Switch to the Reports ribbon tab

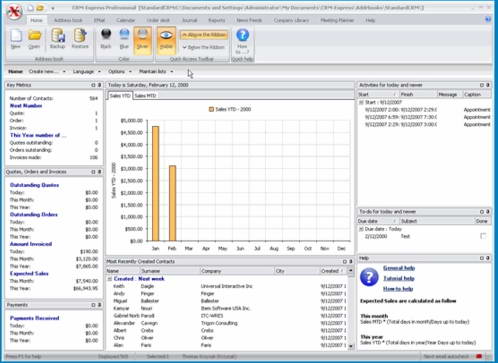217,20
